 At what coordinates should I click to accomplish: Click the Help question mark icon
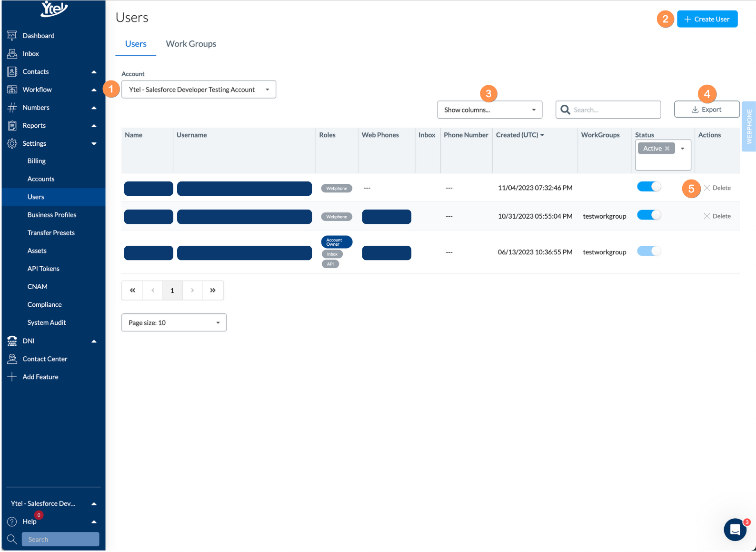12,522
